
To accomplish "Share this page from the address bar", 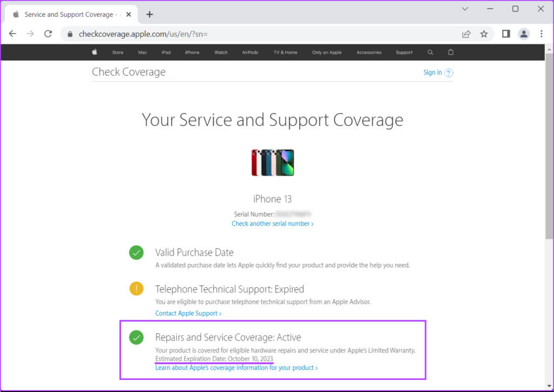I will point(466,34).
